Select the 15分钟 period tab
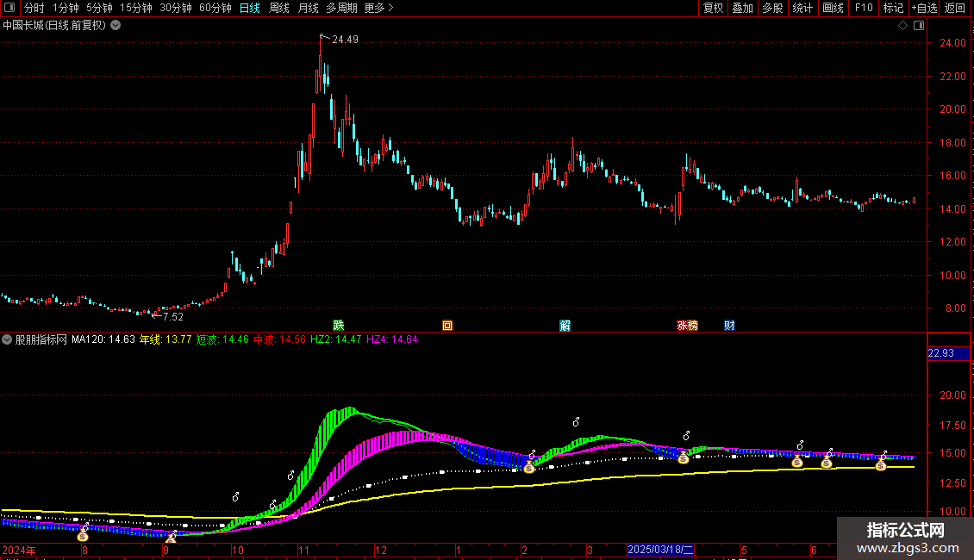 136,8
